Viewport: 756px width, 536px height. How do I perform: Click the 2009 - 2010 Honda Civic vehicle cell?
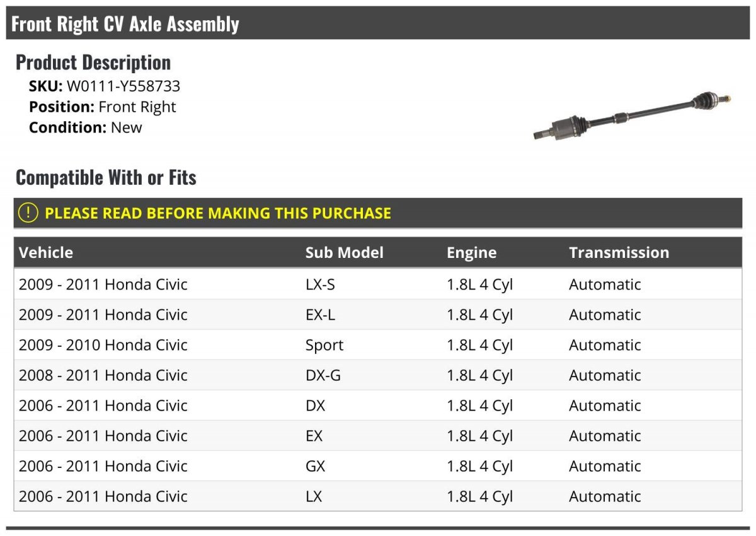pos(103,345)
